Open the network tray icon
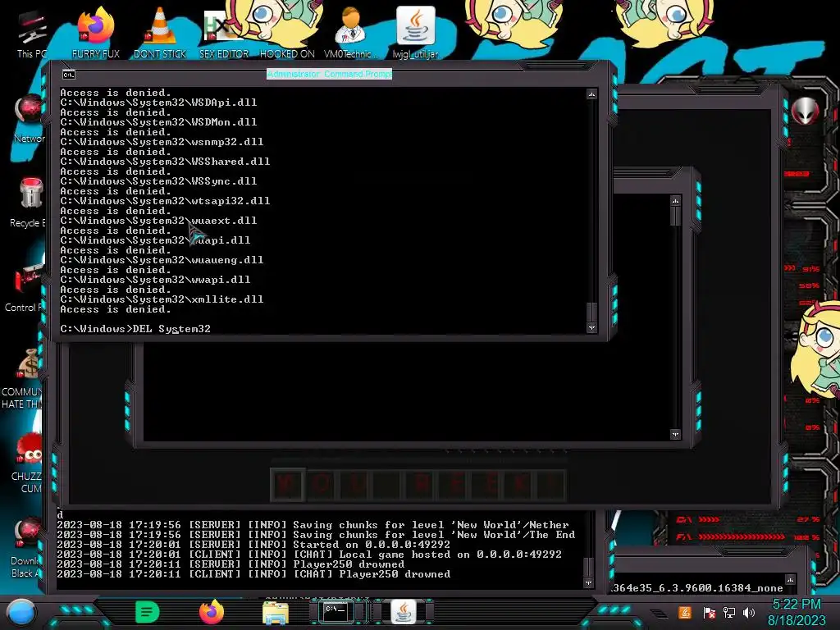 728,612
